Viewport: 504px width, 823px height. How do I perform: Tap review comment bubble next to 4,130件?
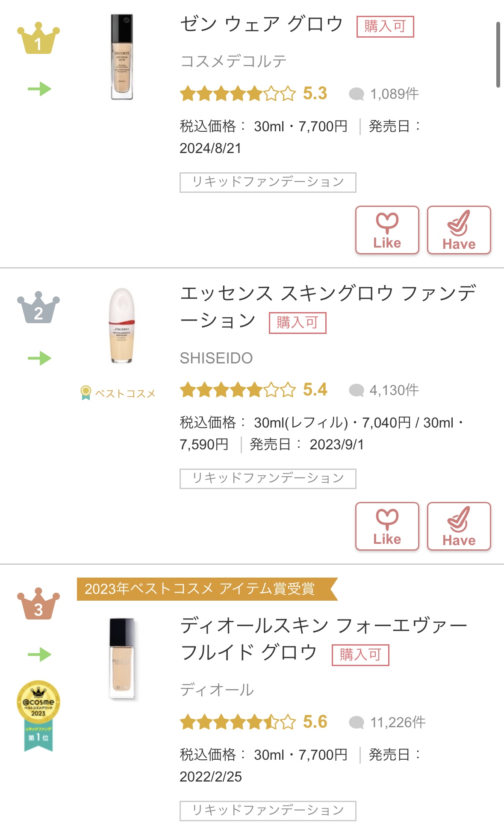click(356, 390)
